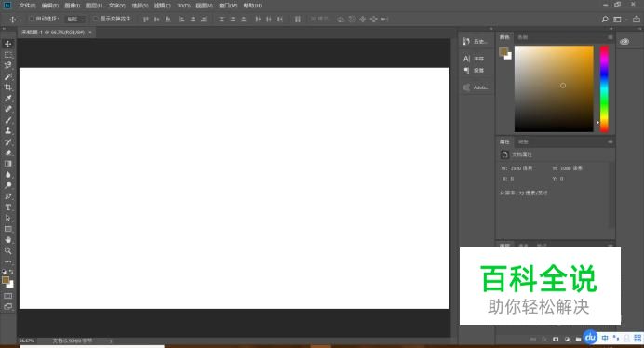Open status bar info arrow
Screen dimensions: 644x348
[111, 341]
